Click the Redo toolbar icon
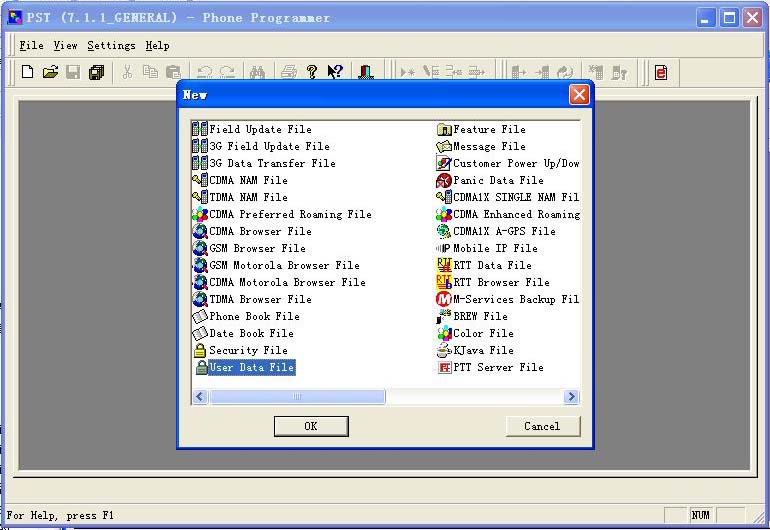 click(x=227, y=72)
